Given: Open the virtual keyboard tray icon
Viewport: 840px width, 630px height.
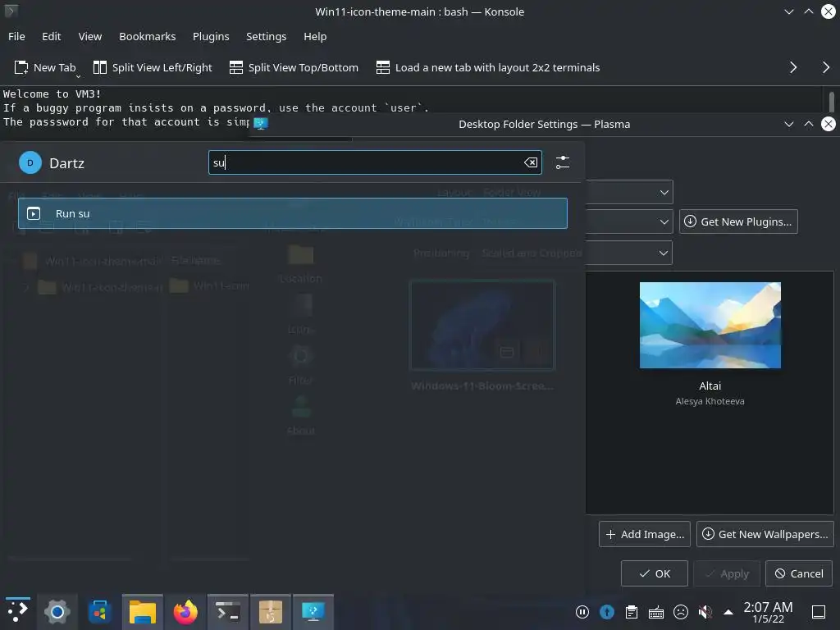Looking at the screenshot, I should coord(656,612).
